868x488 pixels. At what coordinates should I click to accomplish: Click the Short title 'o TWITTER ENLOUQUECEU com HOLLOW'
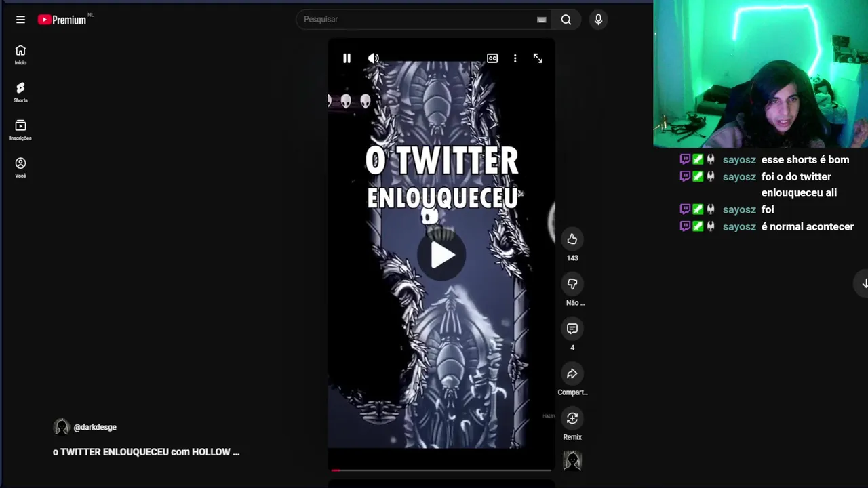tap(146, 452)
